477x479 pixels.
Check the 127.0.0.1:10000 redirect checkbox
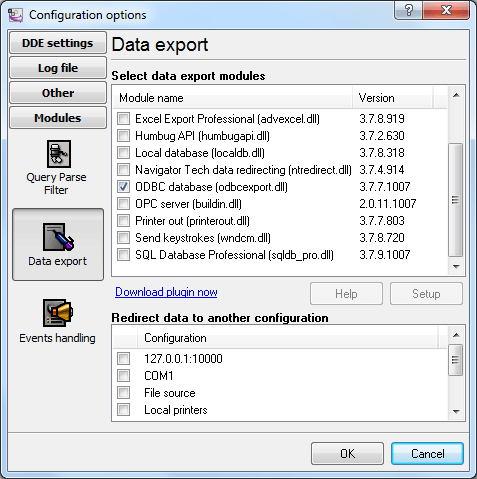tap(123, 359)
